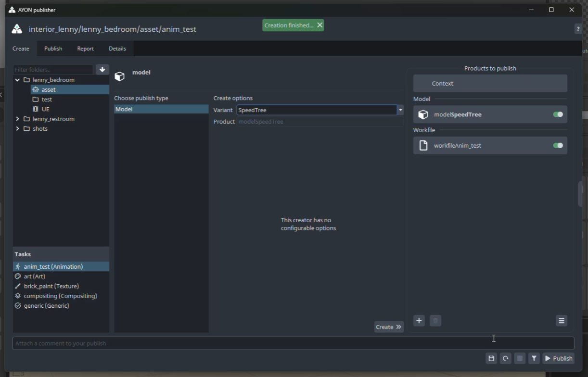
Task: Click the Publish play button
Action: (x=558, y=358)
